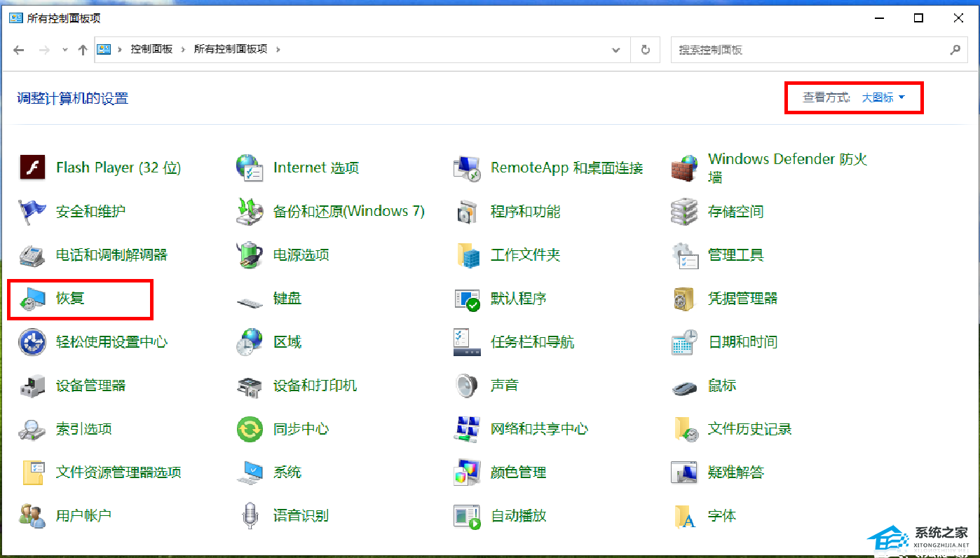Image resolution: width=980 pixels, height=558 pixels.
Task: Expand chevron after 所有控制面板项 in breadcrumb
Action: [278, 49]
